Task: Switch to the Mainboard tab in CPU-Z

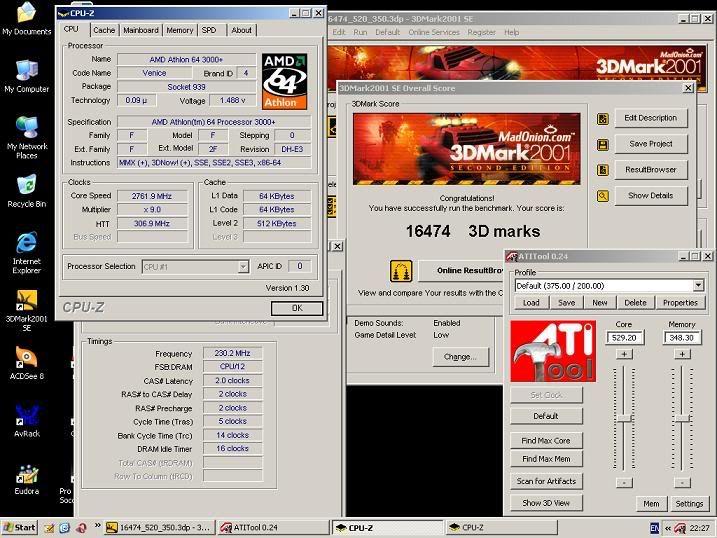Action: (x=140, y=30)
